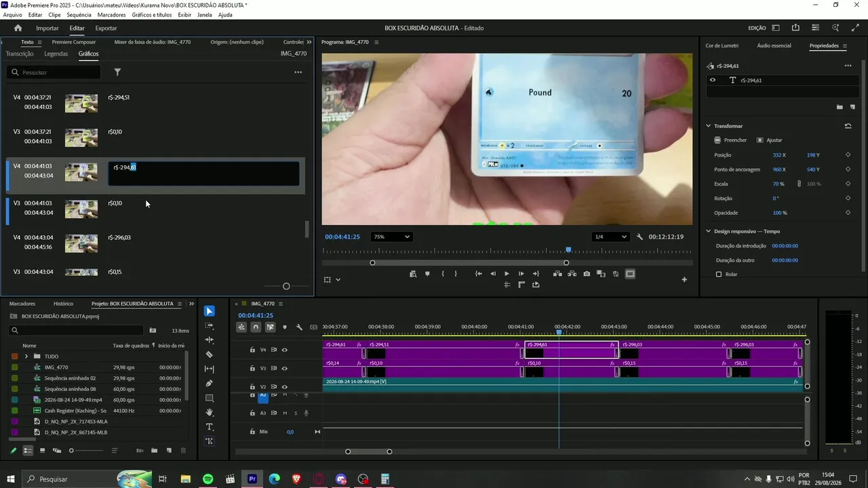This screenshot has width=868, height=488.
Task: Toggle the V4 track lock
Action: point(252,350)
